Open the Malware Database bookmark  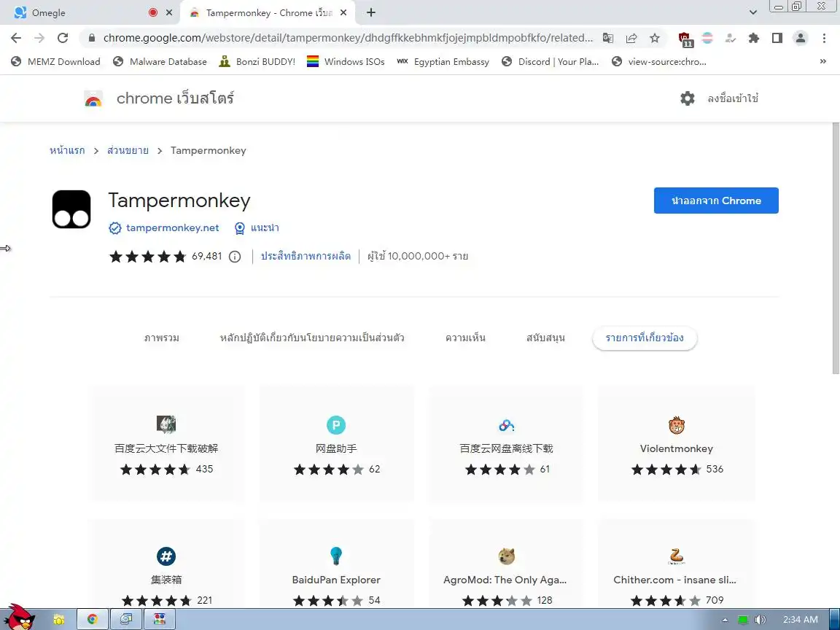tap(160, 61)
